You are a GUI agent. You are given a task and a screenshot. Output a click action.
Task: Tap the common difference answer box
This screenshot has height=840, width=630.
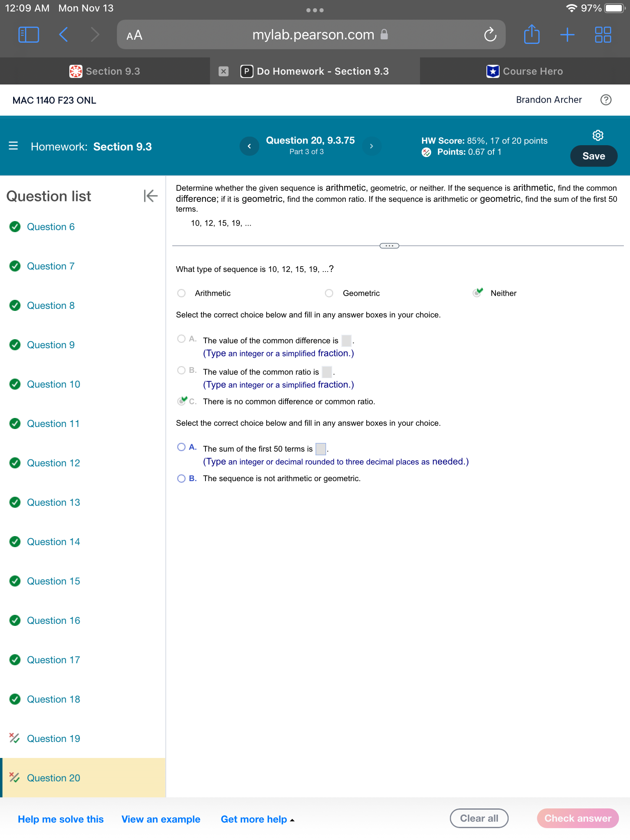(x=347, y=340)
